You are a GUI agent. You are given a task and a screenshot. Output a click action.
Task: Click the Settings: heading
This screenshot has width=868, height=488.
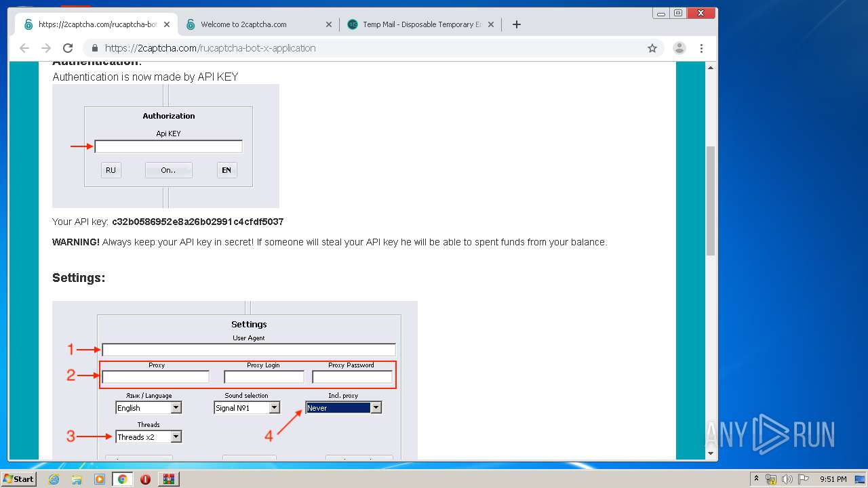pos(79,278)
